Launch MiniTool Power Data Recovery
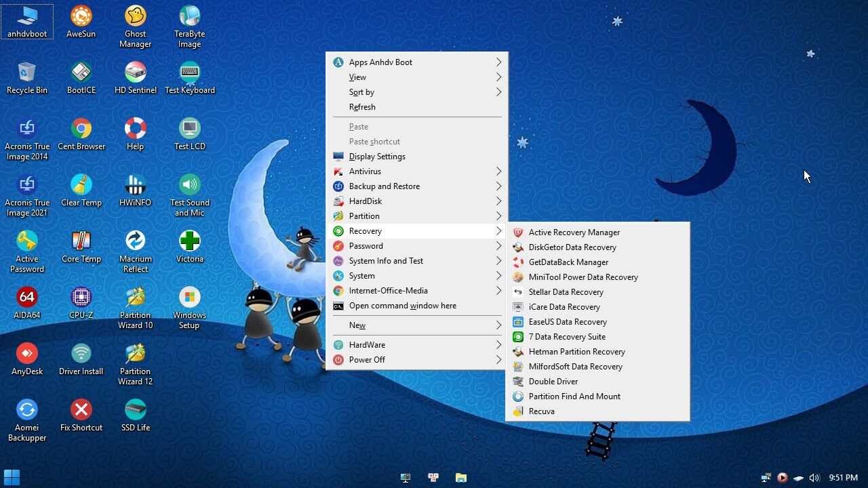This screenshot has width=868, height=488. click(x=598, y=277)
